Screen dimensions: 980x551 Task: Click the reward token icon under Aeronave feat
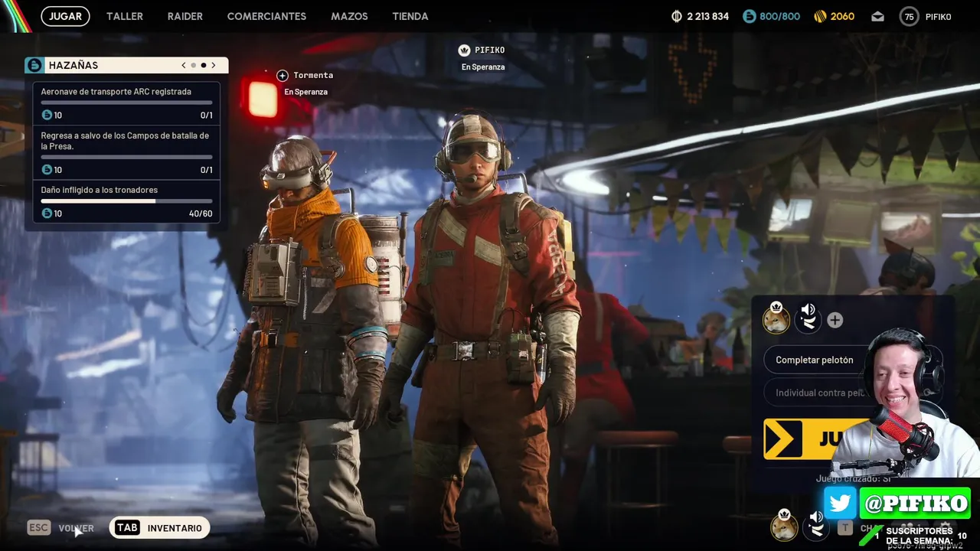coord(47,115)
